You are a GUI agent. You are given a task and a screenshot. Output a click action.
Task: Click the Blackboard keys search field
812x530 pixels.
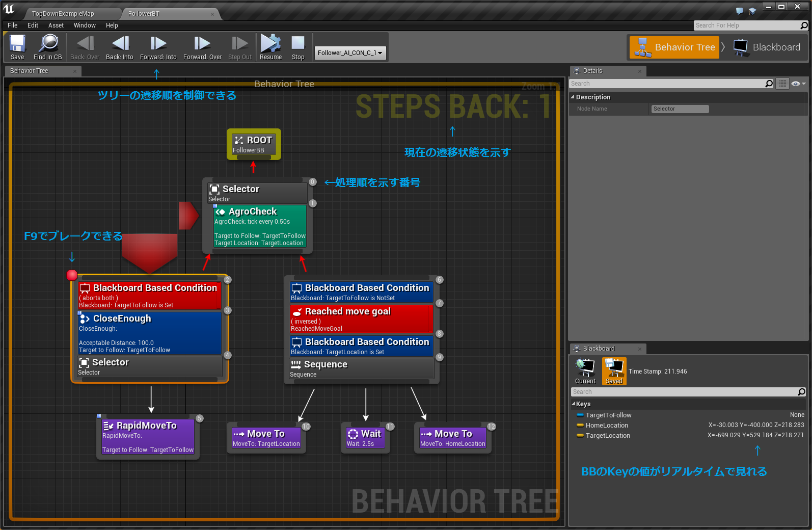click(x=684, y=392)
